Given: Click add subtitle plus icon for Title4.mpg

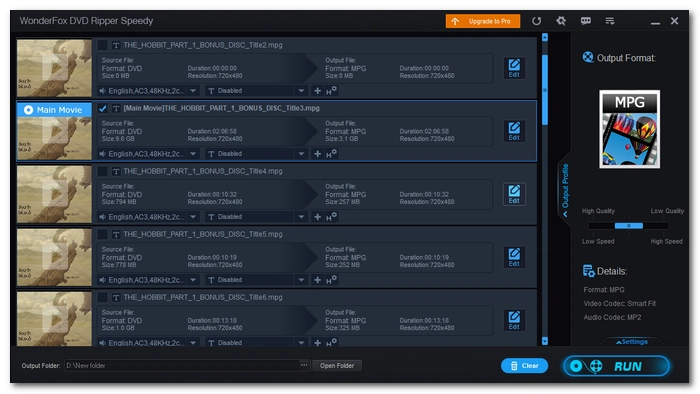Looking at the screenshot, I should [317, 216].
